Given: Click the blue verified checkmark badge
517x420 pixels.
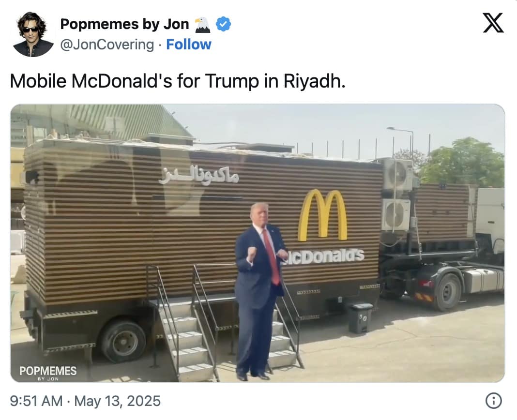Looking at the screenshot, I should click(223, 24).
